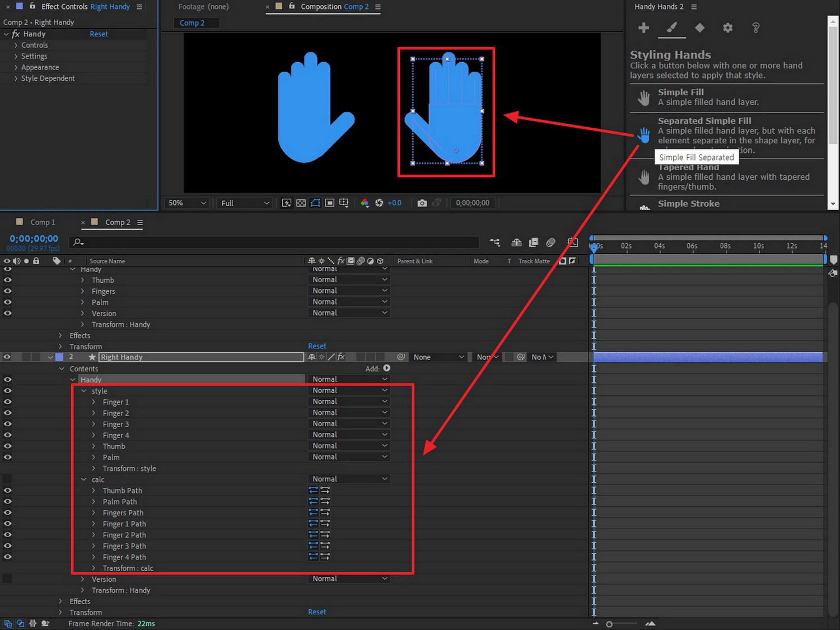
Task: Toggle visibility of Palm Path
Action: tap(7, 501)
